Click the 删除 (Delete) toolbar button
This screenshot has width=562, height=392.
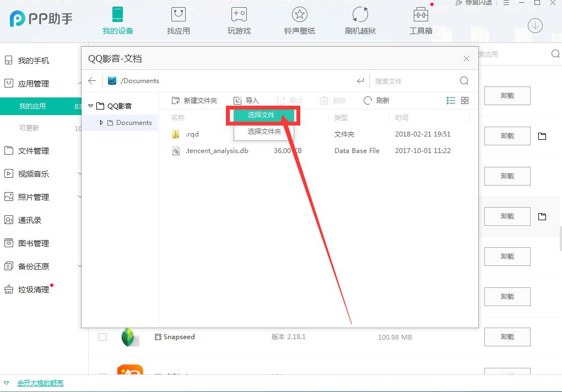(x=333, y=101)
